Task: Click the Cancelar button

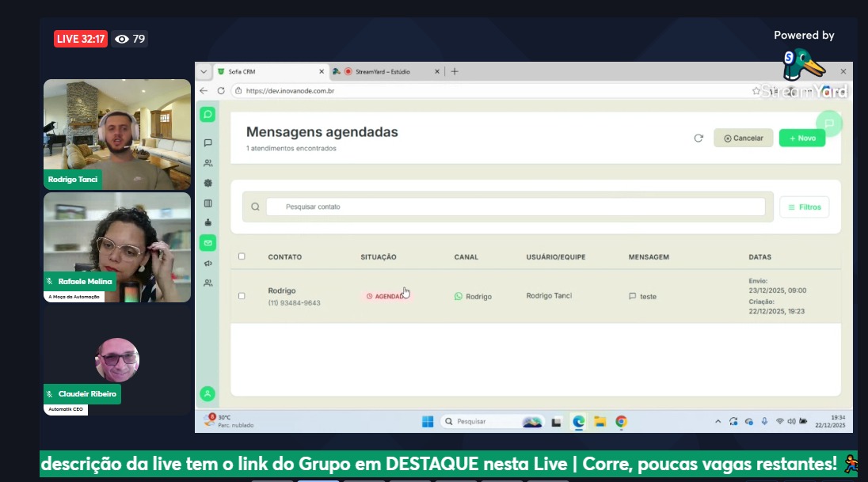Action: [743, 138]
